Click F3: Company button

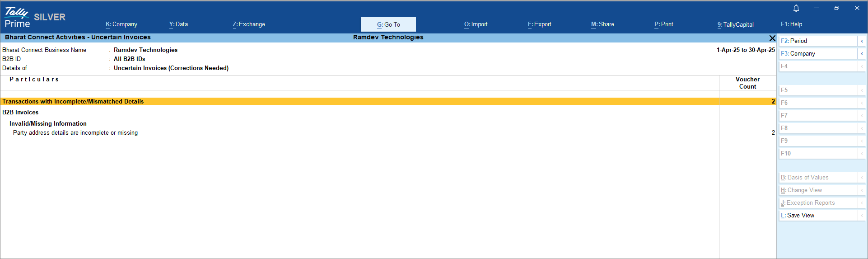coord(817,54)
